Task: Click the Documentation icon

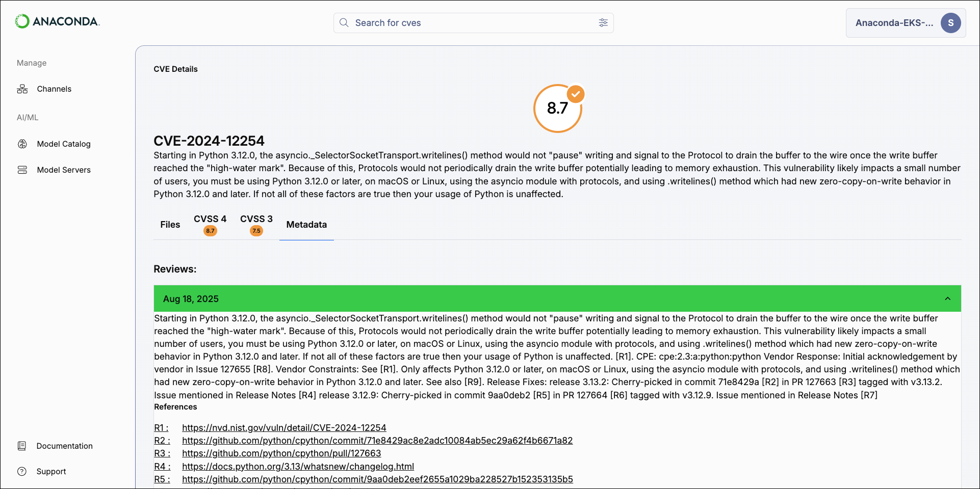Action: 22,446
